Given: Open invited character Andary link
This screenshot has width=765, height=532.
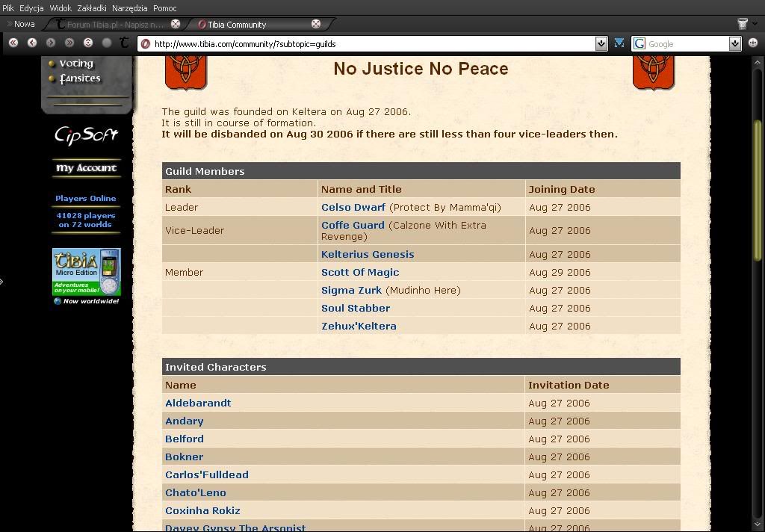Looking at the screenshot, I should 185,421.
